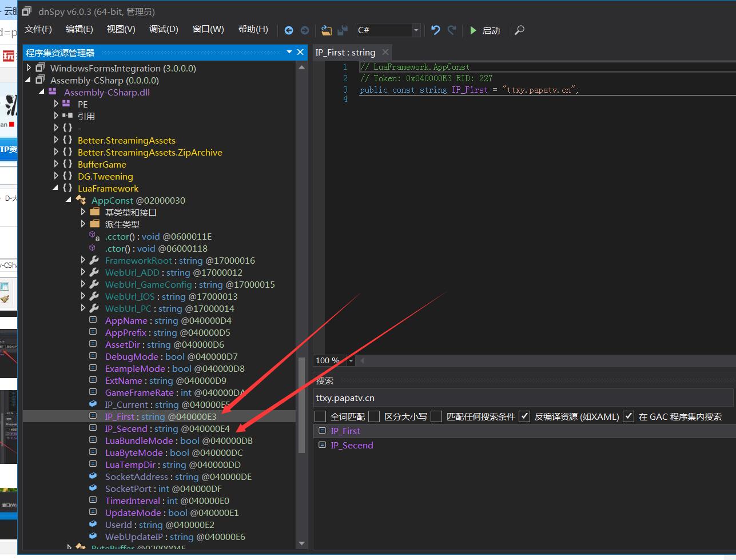The height and width of the screenshot is (560, 736).
Task: Open the 调试(D) menu
Action: pyautogui.click(x=164, y=29)
